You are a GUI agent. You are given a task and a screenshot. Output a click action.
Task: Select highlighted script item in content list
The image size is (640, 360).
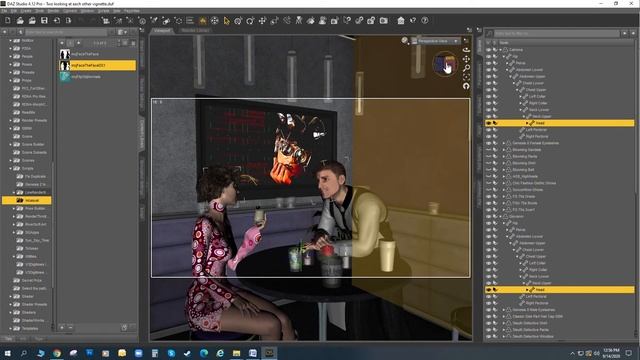[x=97, y=65]
